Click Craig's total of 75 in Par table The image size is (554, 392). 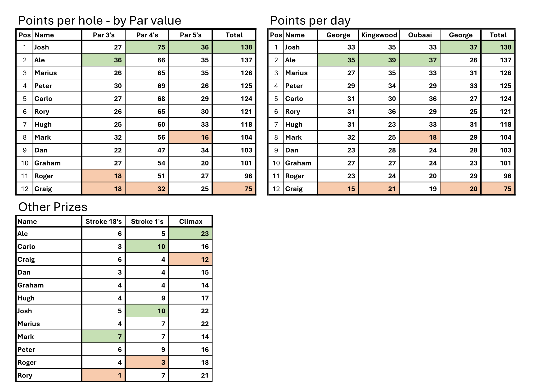coord(234,188)
